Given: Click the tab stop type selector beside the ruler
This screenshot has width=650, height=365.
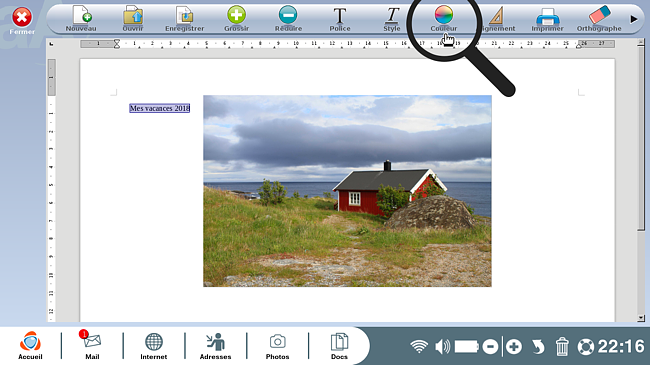Looking at the screenshot, I should coord(51,44).
